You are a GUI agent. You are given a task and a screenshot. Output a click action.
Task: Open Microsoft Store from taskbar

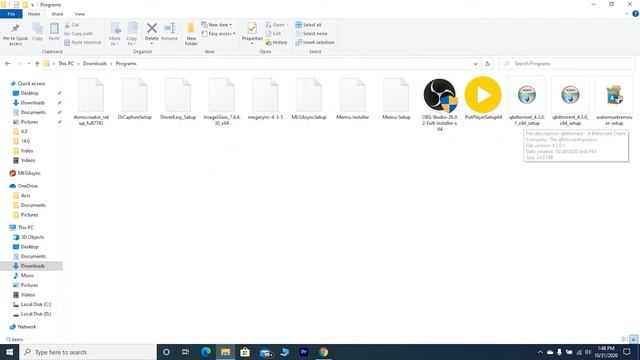(245, 352)
